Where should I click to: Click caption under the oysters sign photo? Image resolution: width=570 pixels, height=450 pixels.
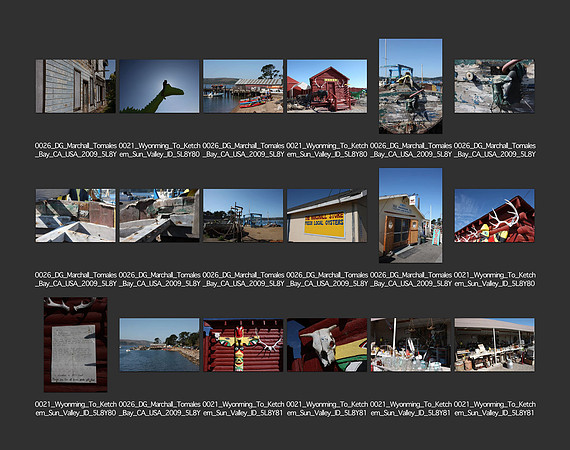coord(327,279)
